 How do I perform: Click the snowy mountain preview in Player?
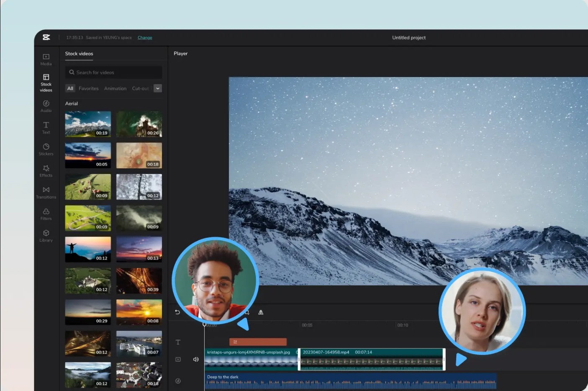click(x=408, y=181)
